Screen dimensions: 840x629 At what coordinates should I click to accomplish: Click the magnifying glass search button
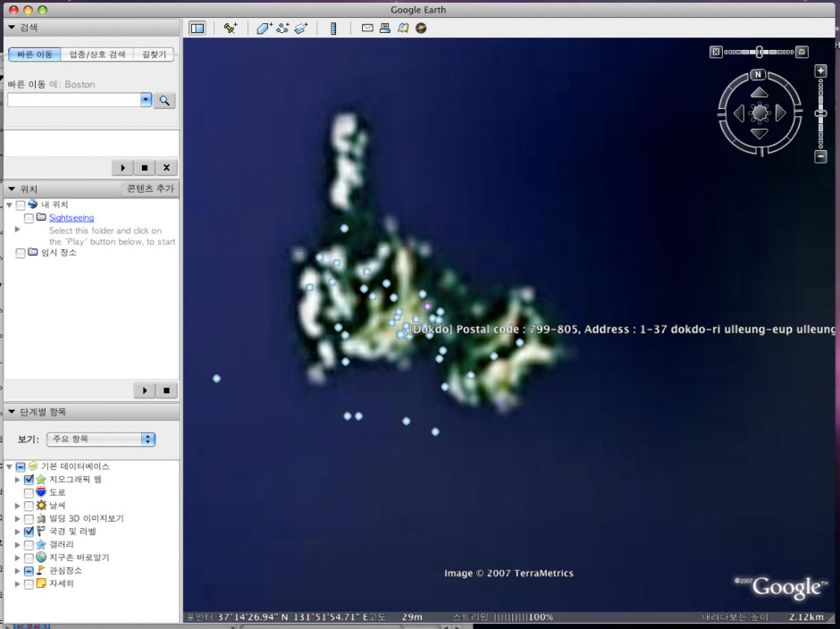click(164, 100)
